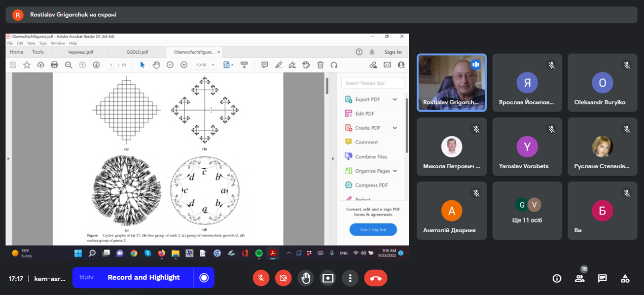
Task: Click the zoom out minus icon
Action: (x=170, y=65)
